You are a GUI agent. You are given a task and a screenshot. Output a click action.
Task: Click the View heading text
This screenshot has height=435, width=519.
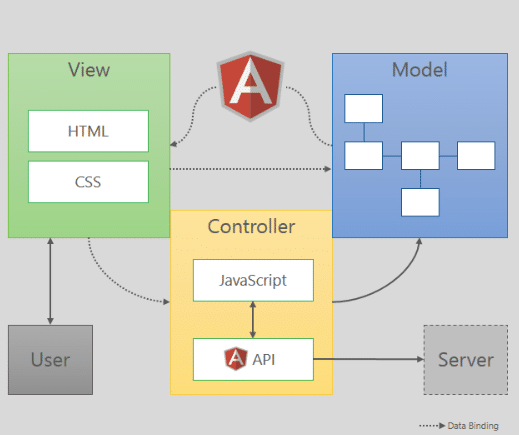click(x=89, y=70)
